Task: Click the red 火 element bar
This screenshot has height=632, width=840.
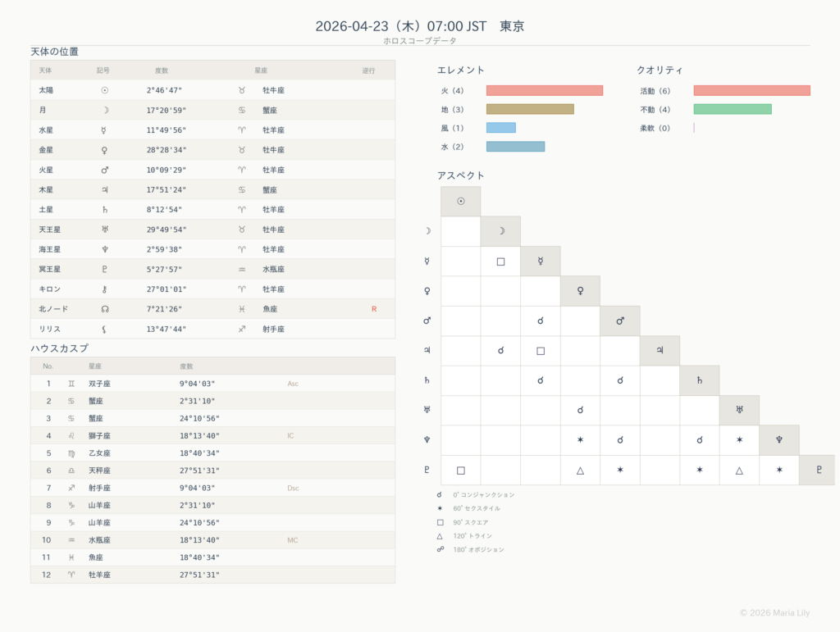Action: click(544, 91)
